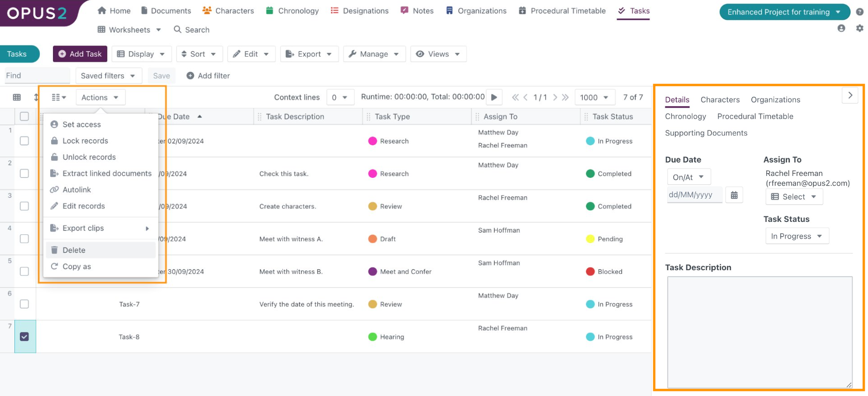The image size is (868, 396).
Task: Click the dd/MM/yyyy date field
Action: 695,195
